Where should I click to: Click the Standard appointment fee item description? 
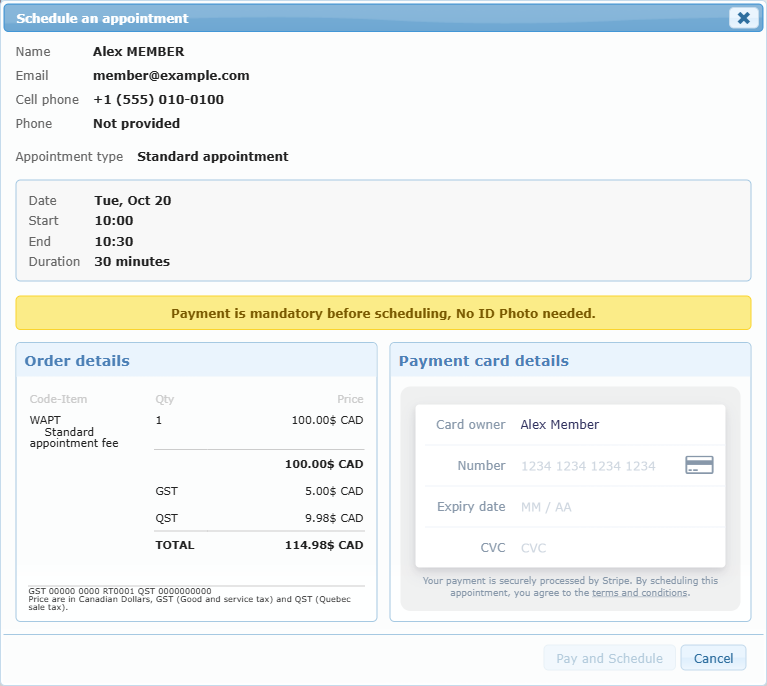click(74, 437)
